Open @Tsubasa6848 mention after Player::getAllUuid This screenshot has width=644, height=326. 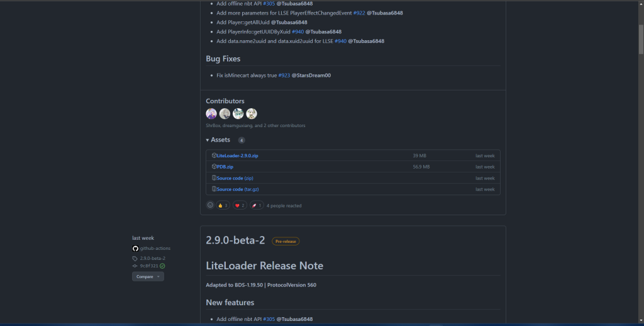pyautogui.click(x=289, y=22)
